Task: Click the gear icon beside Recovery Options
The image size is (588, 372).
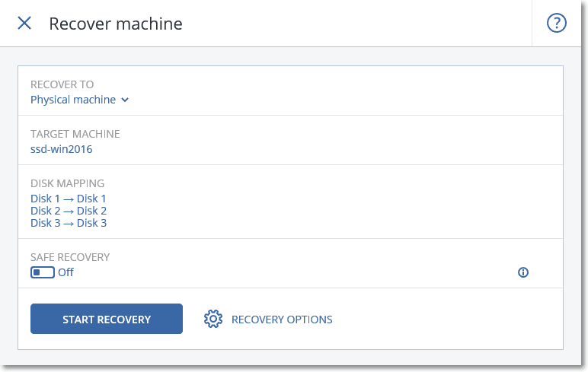Action: (x=213, y=320)
